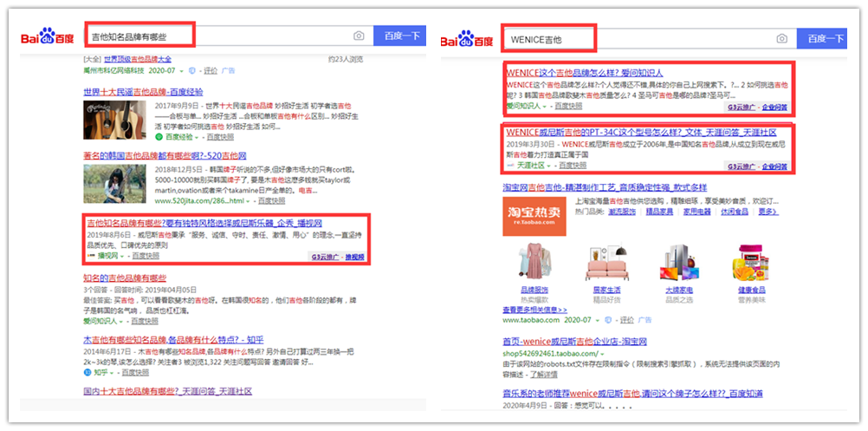Open WENICE威尼斯吉他的PT-34C这个型号怎么样 result
Viewport: 868px width, 431px height.
pyautogui.click(x=642, y=133)
